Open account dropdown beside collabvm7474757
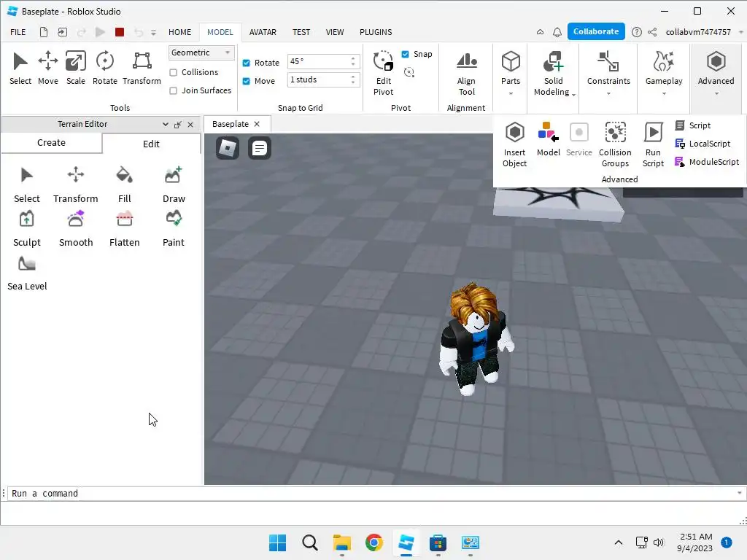Image resolution: width=747 pixels, height=560 pixels. [741, 32]
